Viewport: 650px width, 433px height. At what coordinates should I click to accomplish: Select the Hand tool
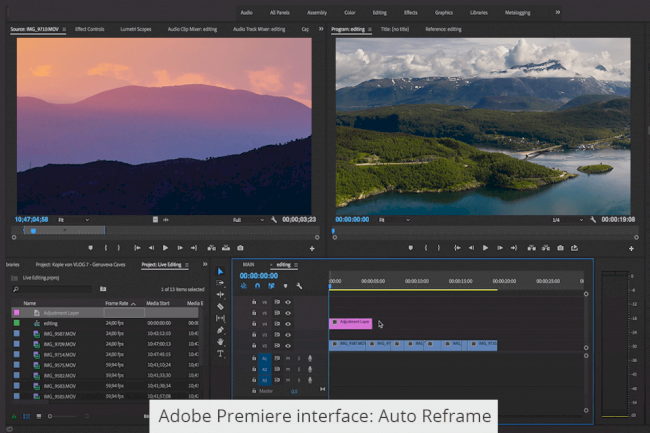point(221,342)
